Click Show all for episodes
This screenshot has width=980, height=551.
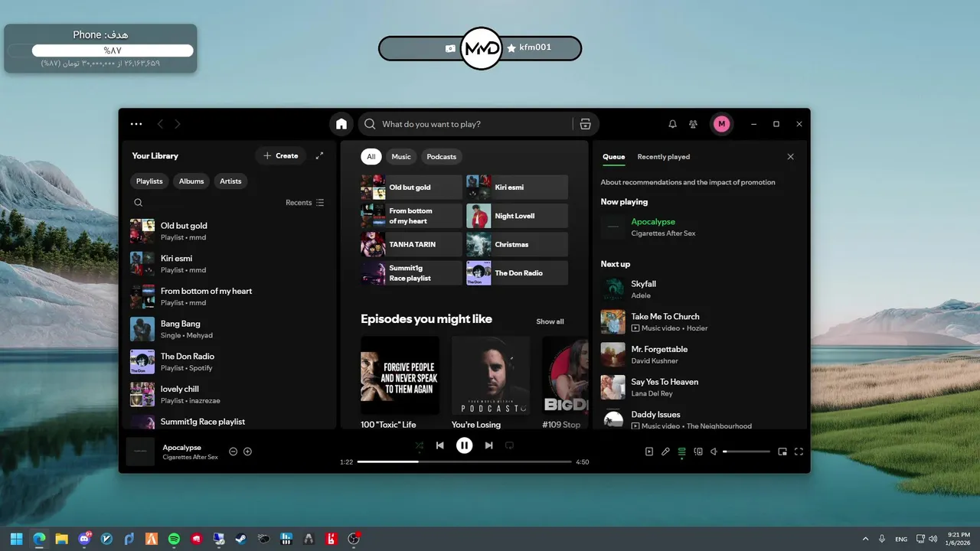550,321
